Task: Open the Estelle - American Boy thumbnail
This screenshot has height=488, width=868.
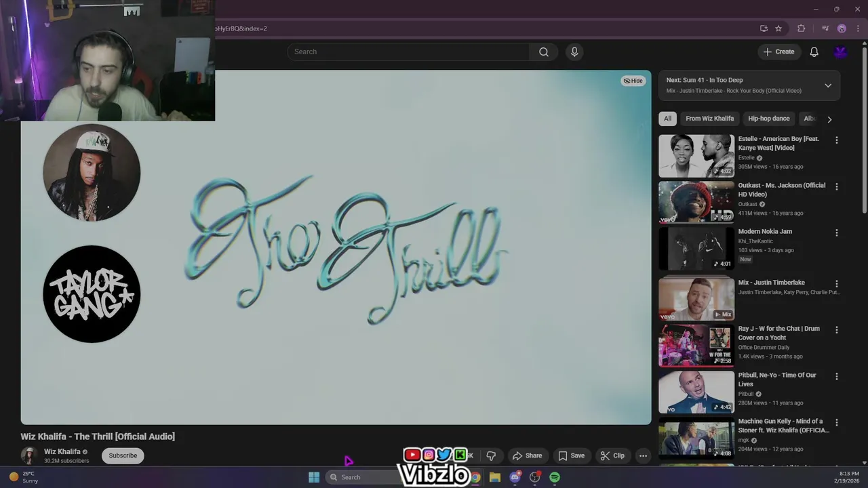Action: coord(696,156)
